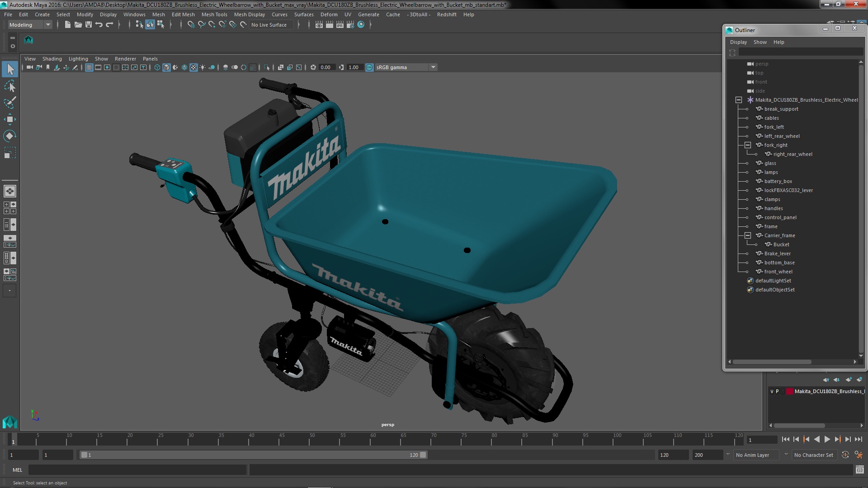
Task: Enable snap to grids icon
Action: [x=191, y=25]
